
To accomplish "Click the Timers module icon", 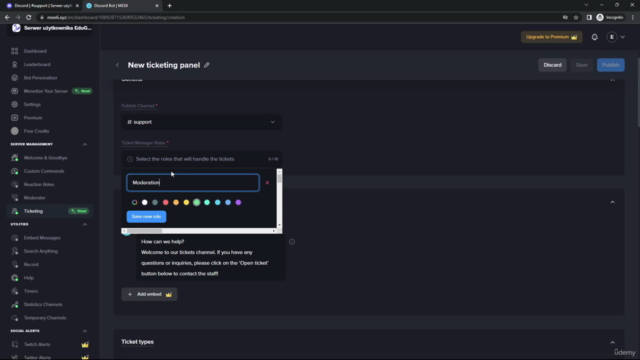I will [x=15, y=291].
